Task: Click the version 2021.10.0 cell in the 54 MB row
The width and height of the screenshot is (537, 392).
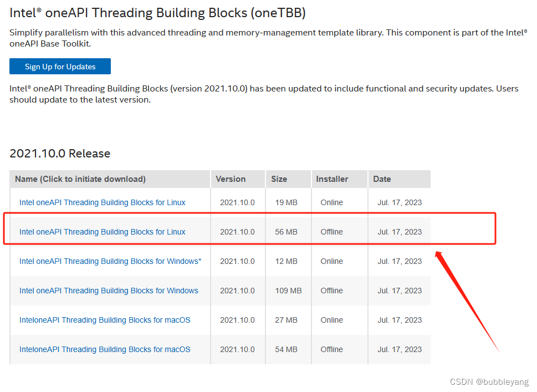Action: pyautogui.click(x=237, y=349)
